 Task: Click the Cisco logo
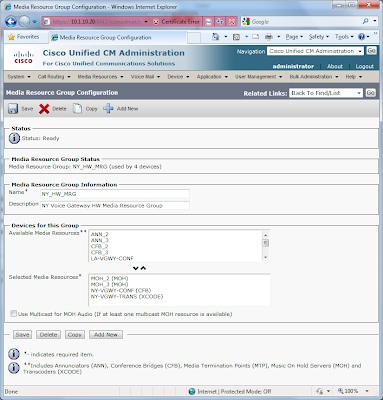pyautogui.click(x=23, y=57)
